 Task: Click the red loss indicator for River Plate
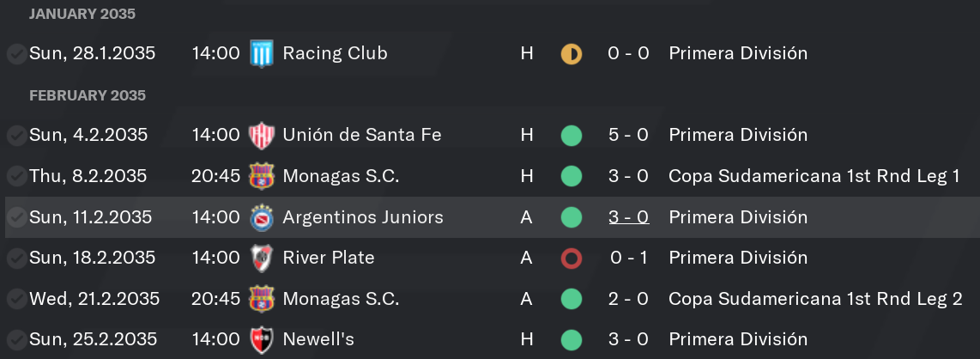pos(572,258)
